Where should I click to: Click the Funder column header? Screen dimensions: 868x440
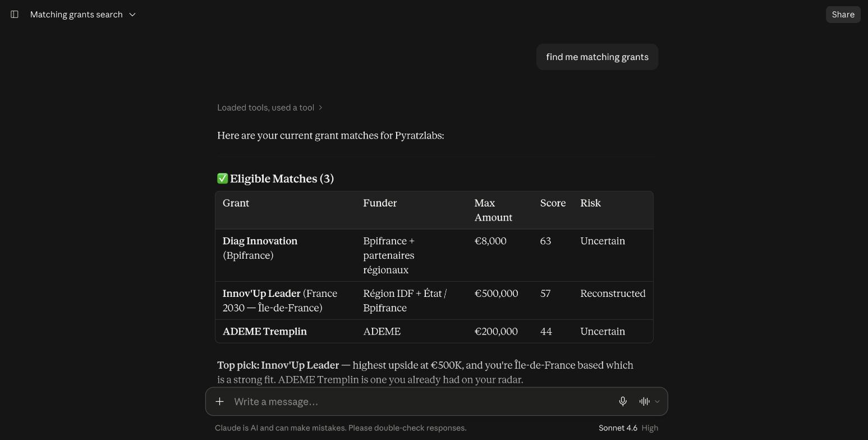click(380, 203)
